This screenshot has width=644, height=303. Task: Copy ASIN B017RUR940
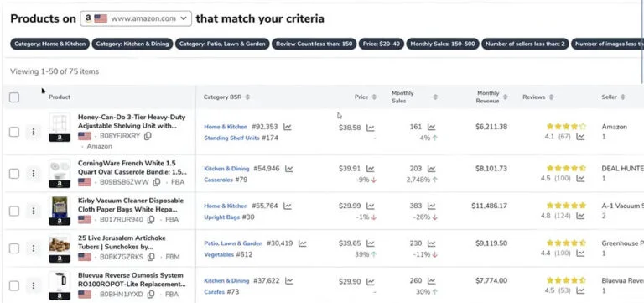(151, 220)
